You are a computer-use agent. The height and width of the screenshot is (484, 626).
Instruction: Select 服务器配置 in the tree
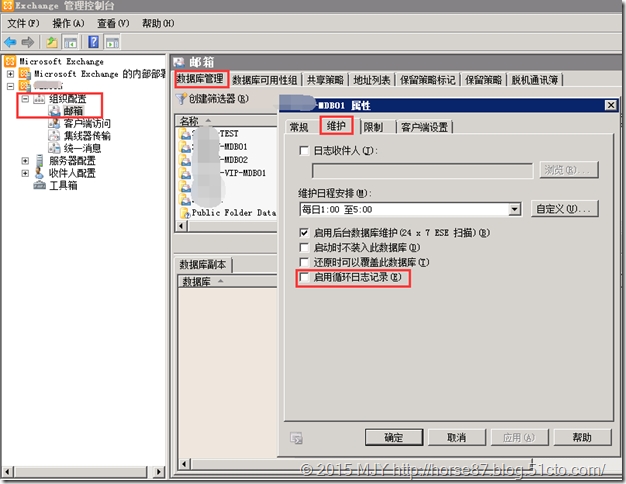coord(72,161)
